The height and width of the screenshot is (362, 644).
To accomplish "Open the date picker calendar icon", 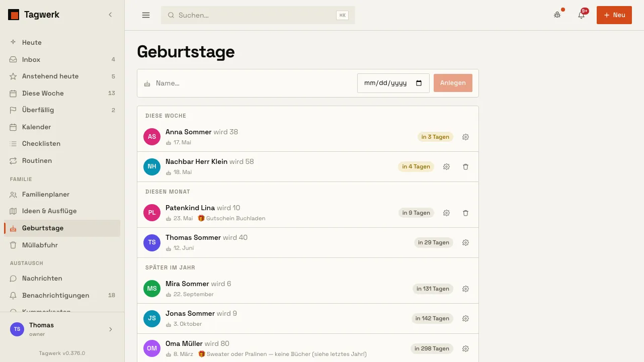I will click(x=419, y=83).
